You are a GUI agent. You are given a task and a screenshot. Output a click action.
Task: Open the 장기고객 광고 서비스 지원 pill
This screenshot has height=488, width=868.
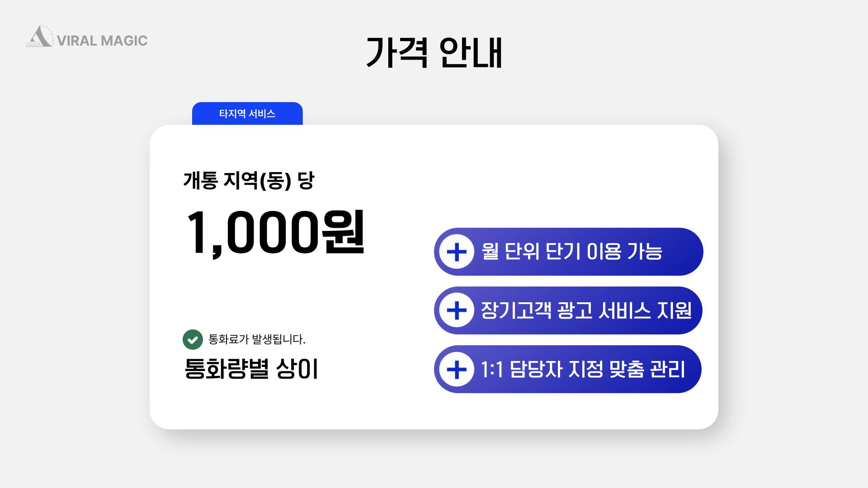(568, 310)
